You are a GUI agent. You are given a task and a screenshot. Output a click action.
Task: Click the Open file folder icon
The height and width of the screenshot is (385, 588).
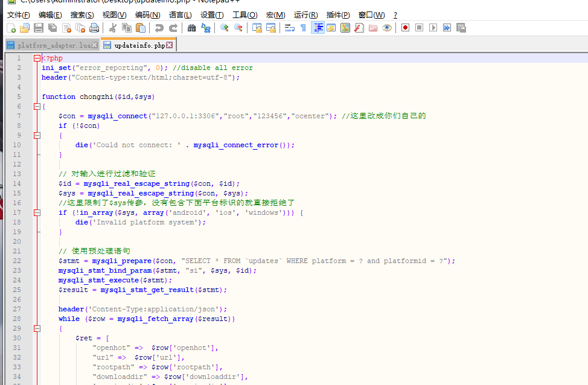coord(25,28)
